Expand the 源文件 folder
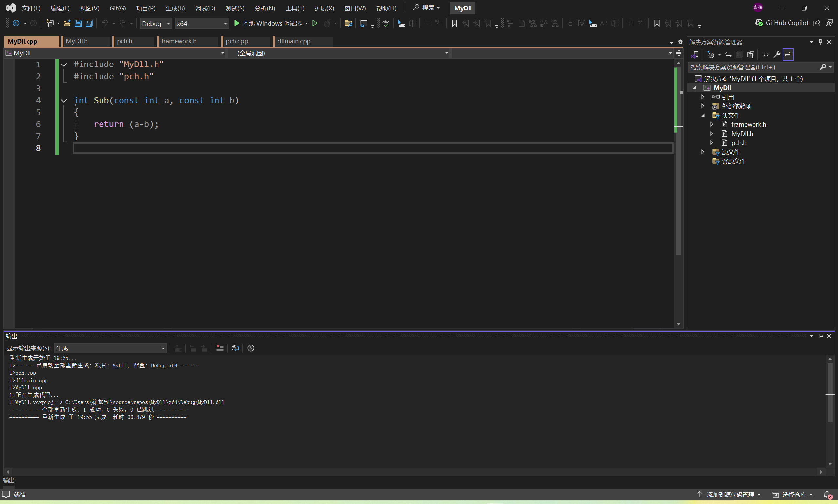The image size is (838, 504). 702,152
